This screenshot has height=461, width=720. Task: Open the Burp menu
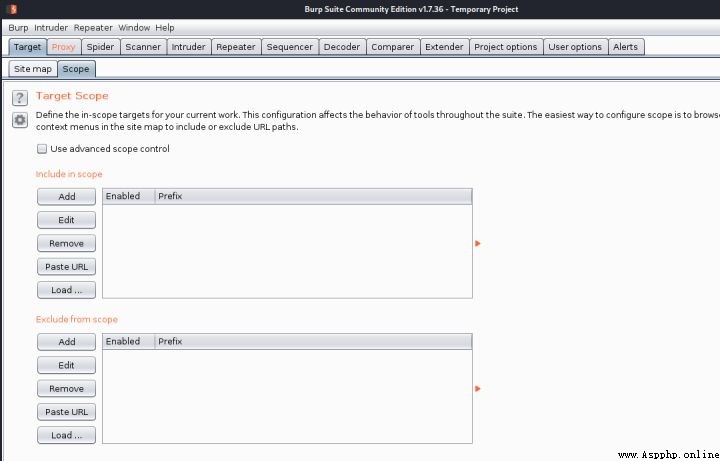pos(18,28)
